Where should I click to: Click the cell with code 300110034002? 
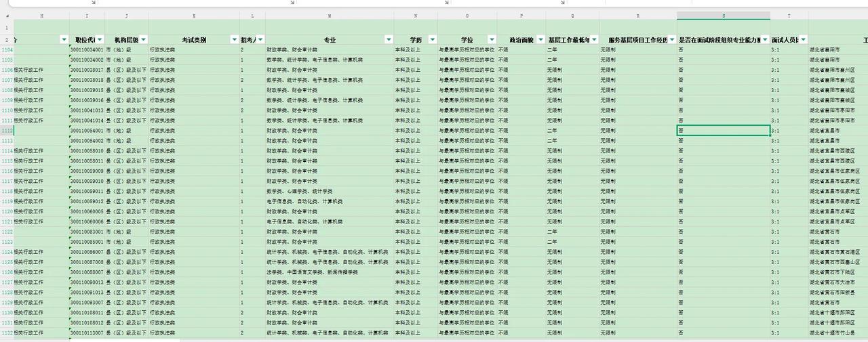(x=87, y=60)
